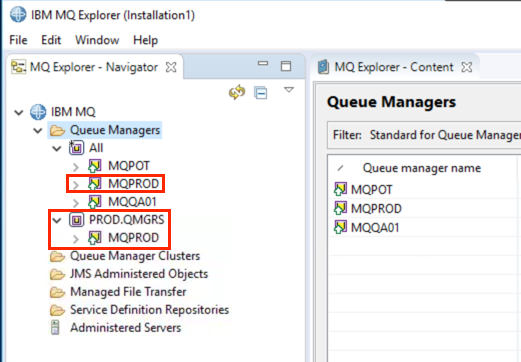Select IBM MQ root tree item
The width and height of the screenshot is (521, 362).
(73, 112)
